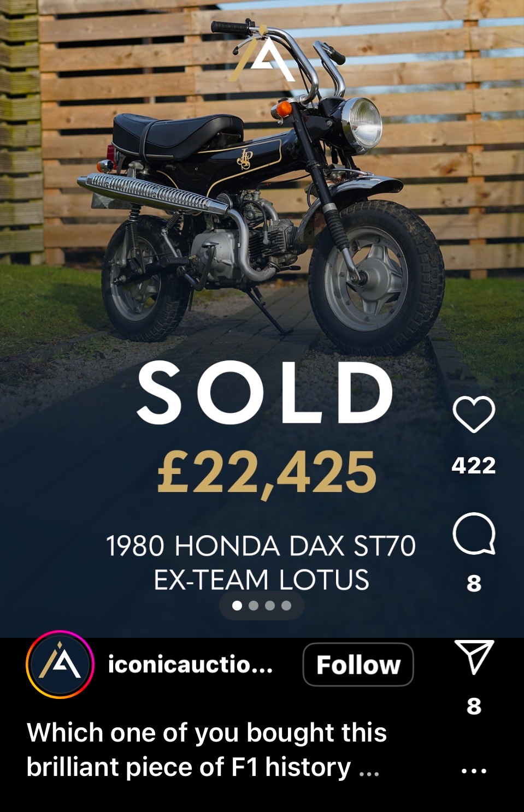
Task: Jump to the second carousel dot
Action: [x=254, y=606]
